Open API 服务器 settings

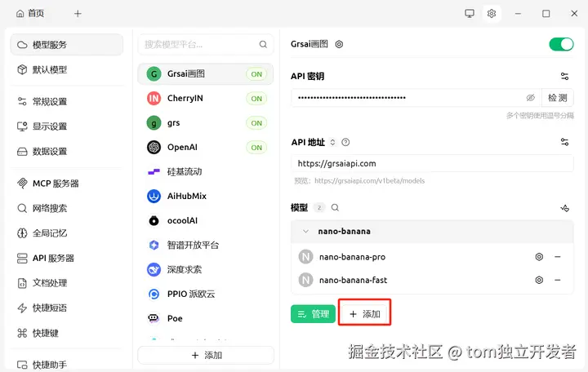[66, 258]
